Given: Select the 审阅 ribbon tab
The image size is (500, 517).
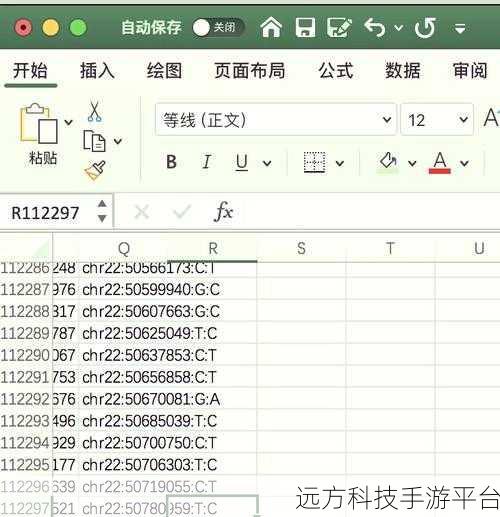Looking at the screenshot, I should click(470, 71).
